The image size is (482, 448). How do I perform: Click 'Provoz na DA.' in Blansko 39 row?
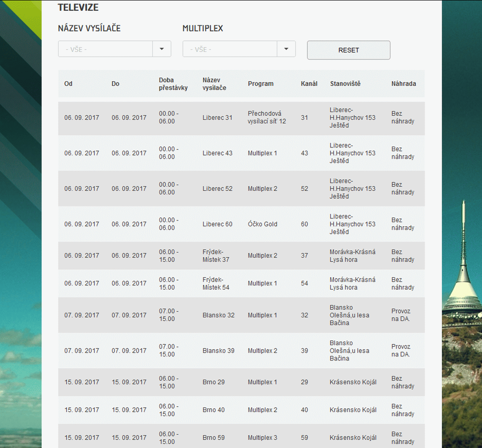401,350
